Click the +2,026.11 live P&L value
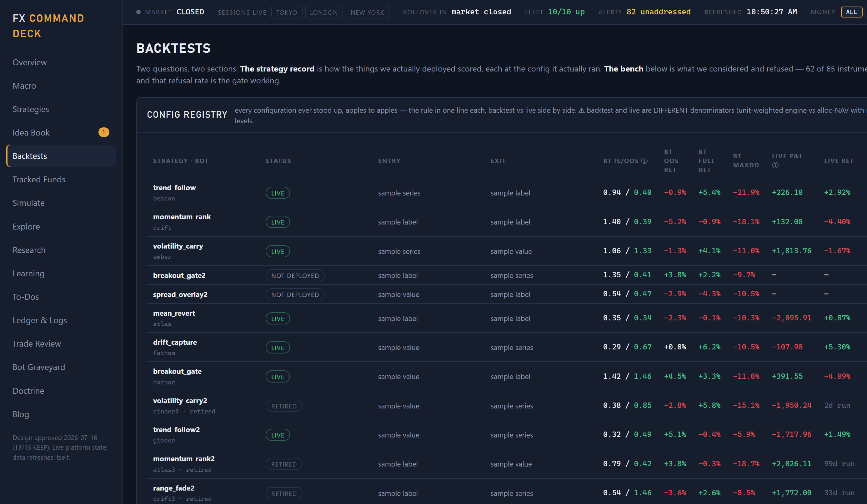Screen dimensions: 867x504 791,464
